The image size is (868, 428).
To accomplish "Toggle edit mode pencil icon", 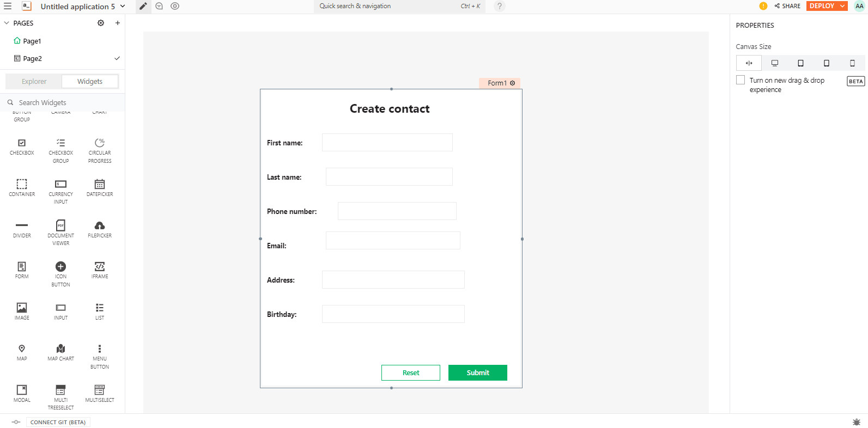I will coord(143,6).
